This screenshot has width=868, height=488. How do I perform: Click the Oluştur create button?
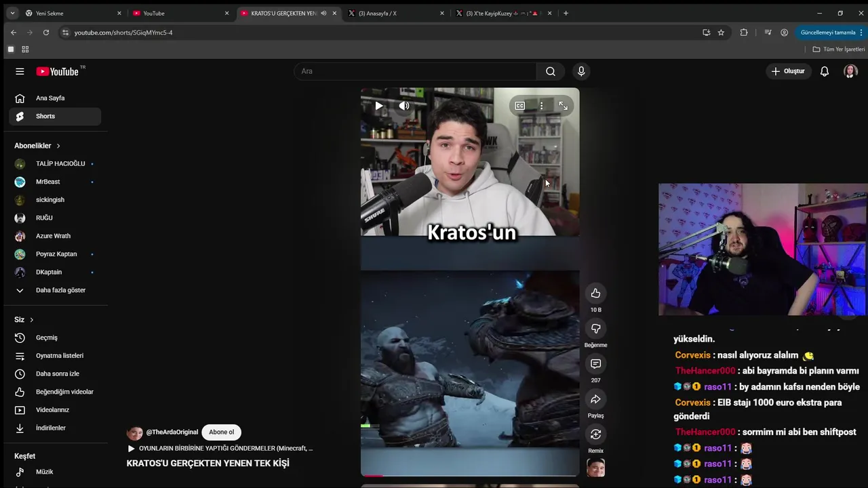(x=789, y=71)
